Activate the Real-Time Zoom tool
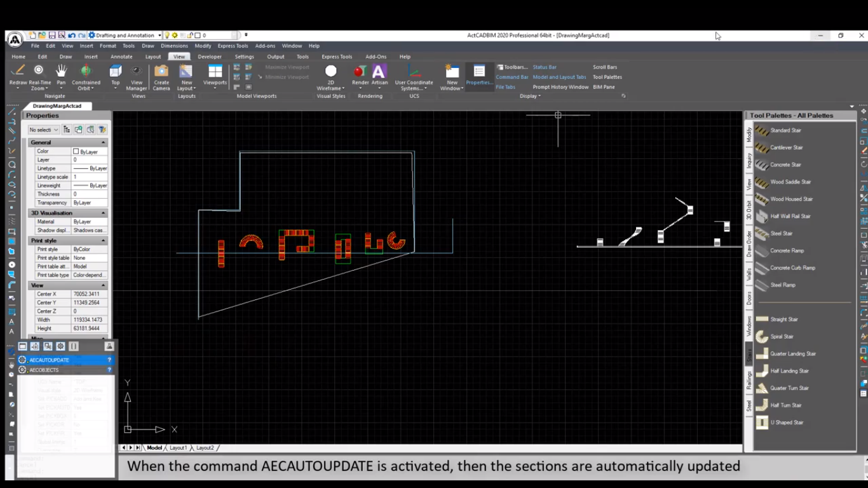 (x=39, y=70)
